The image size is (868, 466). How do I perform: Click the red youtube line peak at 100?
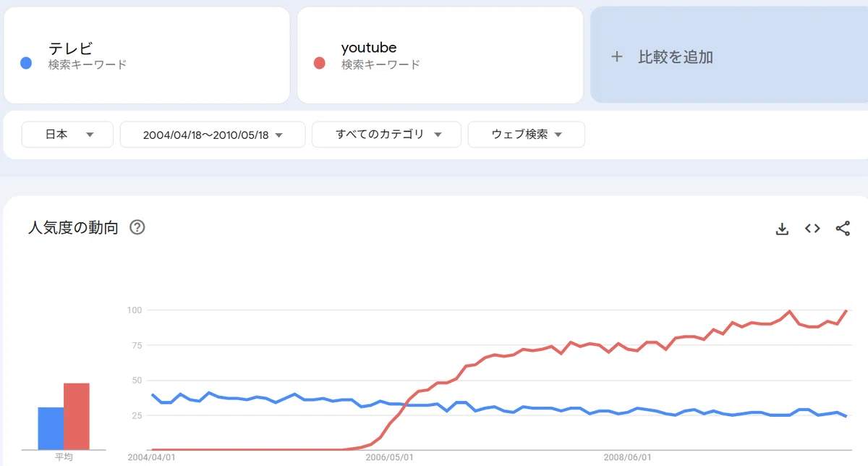tap(846, 311)
